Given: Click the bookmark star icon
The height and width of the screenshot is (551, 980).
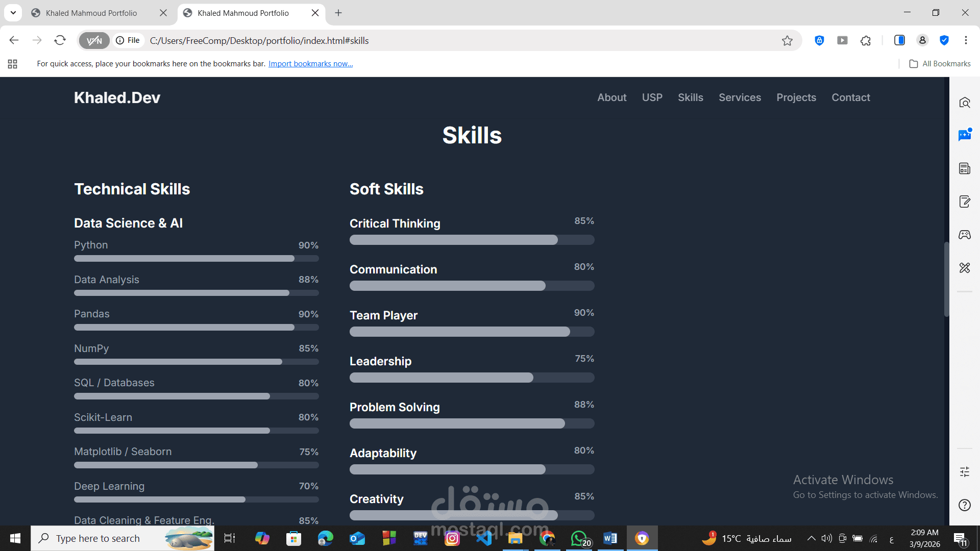Looking at the screenshot, I should (x=787, y=41).
